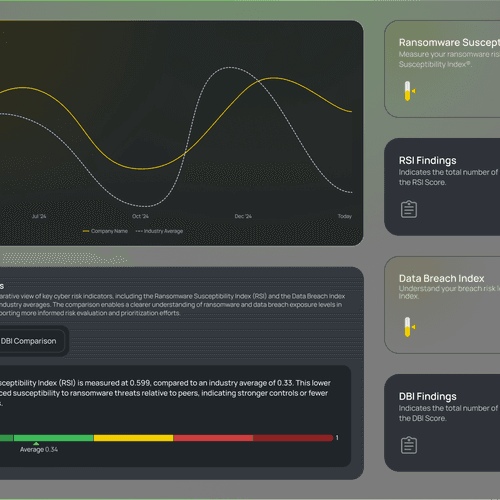Click the light green segment of risk scale
Image resolution: width=500 pixels, height=500 pixels.
pyautogui.click(x=53, y=438)
